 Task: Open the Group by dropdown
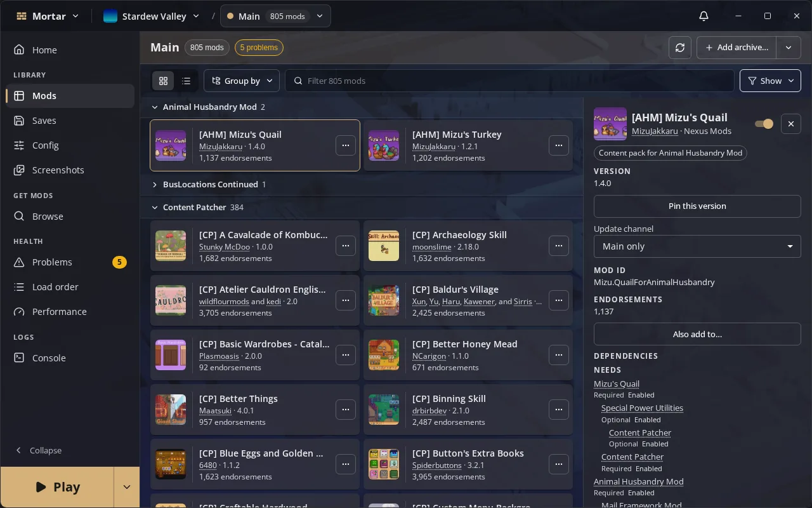pyautogui.click(x=242, y=81)
